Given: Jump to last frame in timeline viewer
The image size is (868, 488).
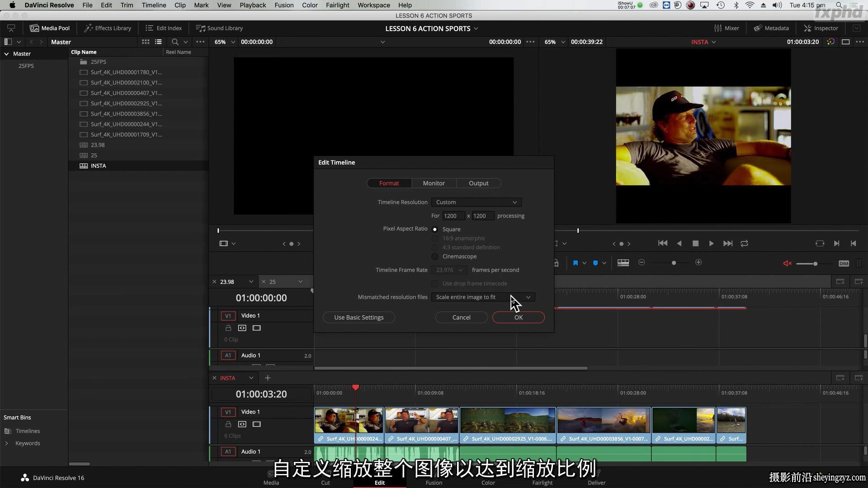Looking at the screenshot, I should click(x=728, y=244).
